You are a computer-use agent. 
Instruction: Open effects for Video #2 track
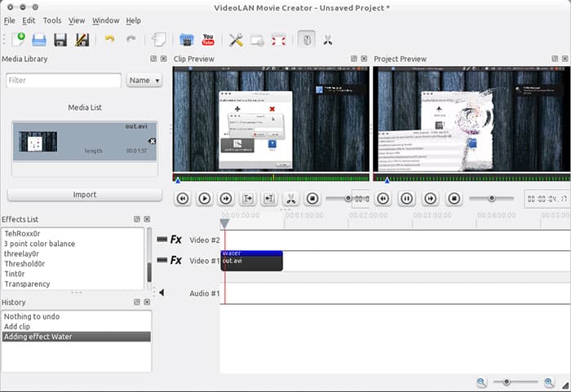[176, 240]
